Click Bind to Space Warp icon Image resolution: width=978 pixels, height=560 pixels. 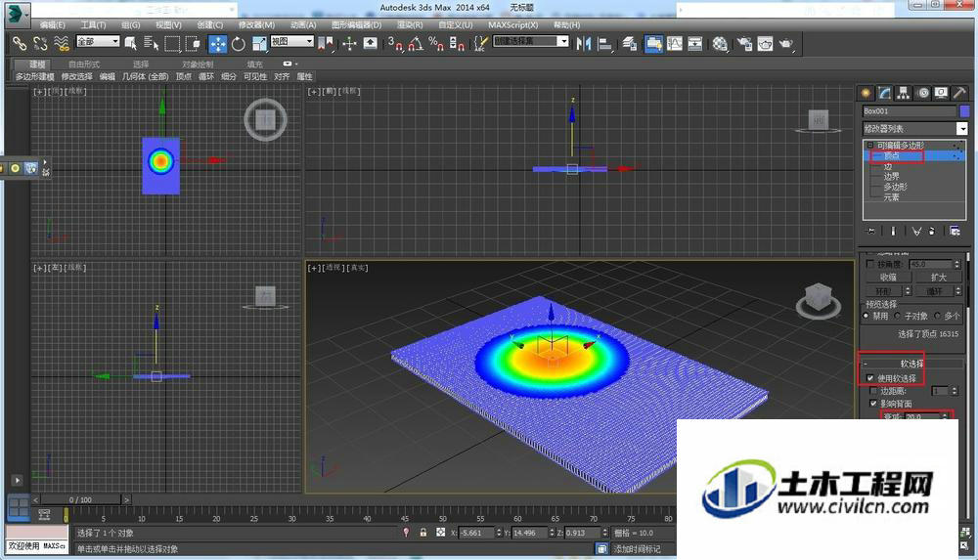[61, 43]
